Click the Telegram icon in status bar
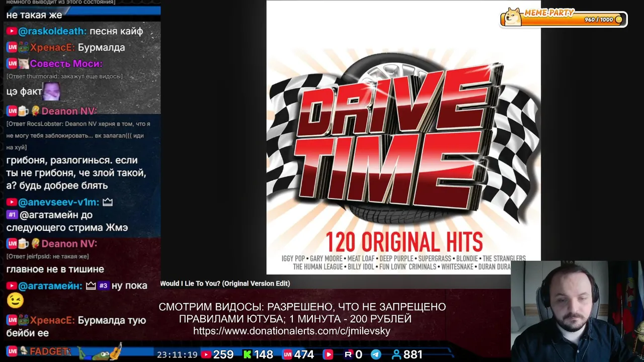The height and width of the screenshot is (362, 644). click(x=376, y=355)
